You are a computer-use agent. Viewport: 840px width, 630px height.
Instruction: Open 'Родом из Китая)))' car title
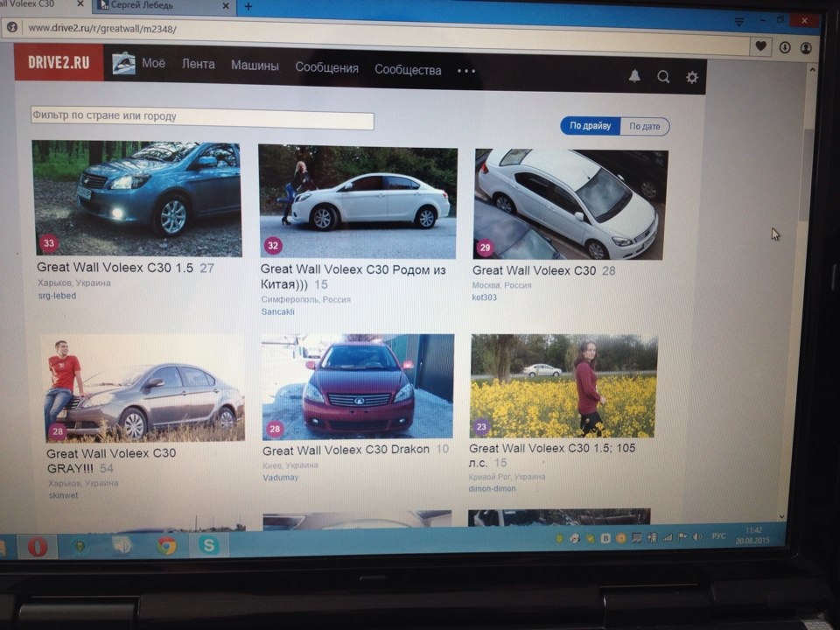point(353,277)
